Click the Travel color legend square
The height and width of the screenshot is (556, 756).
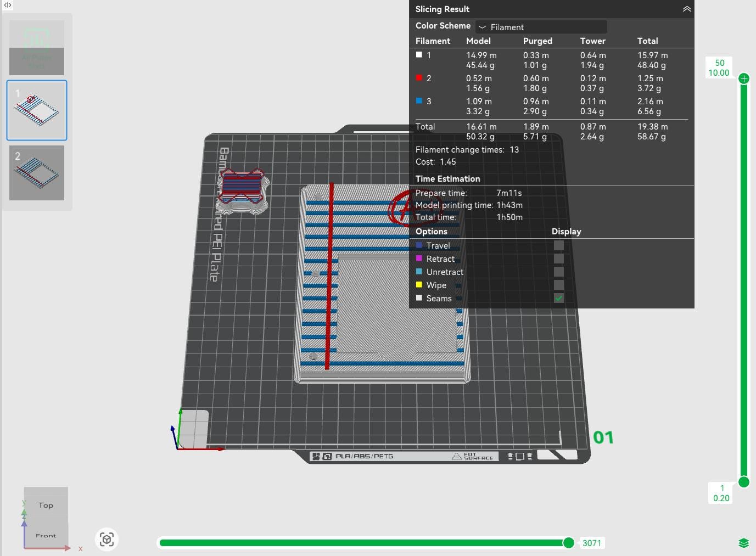pos(419,245)
